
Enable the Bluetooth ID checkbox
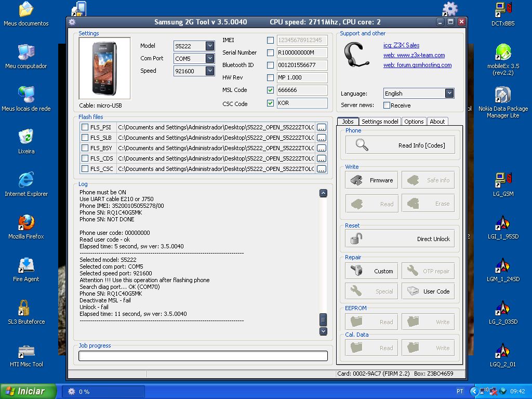(270, 65)
